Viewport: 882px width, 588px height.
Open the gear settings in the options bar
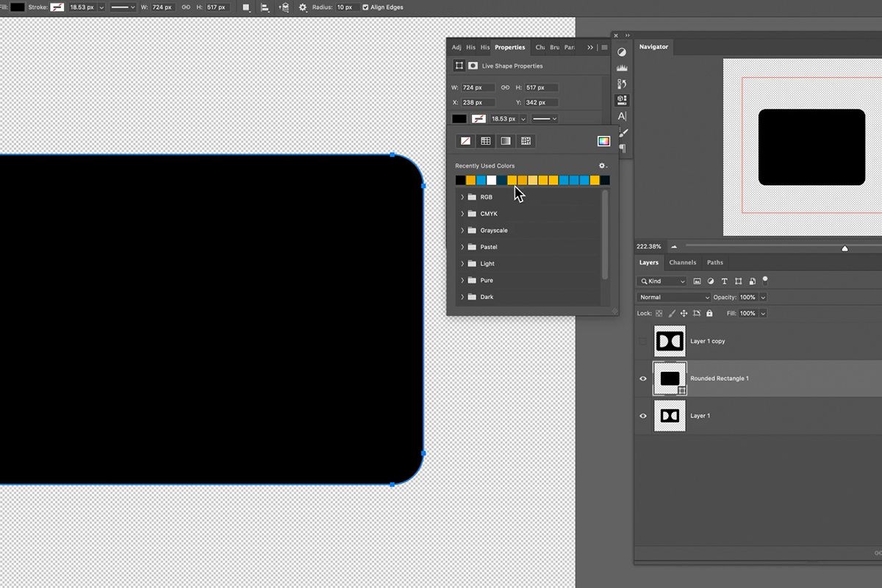[303, 7]
